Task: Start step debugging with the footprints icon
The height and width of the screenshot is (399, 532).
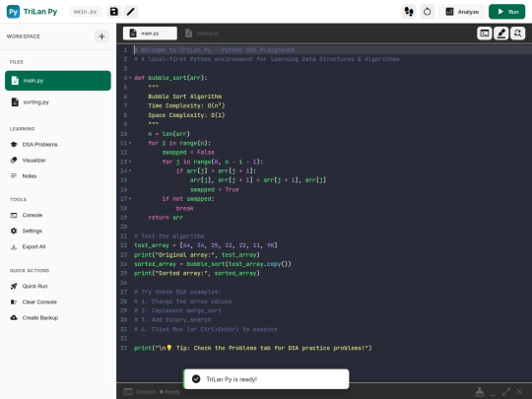Action: coord(409,12)
